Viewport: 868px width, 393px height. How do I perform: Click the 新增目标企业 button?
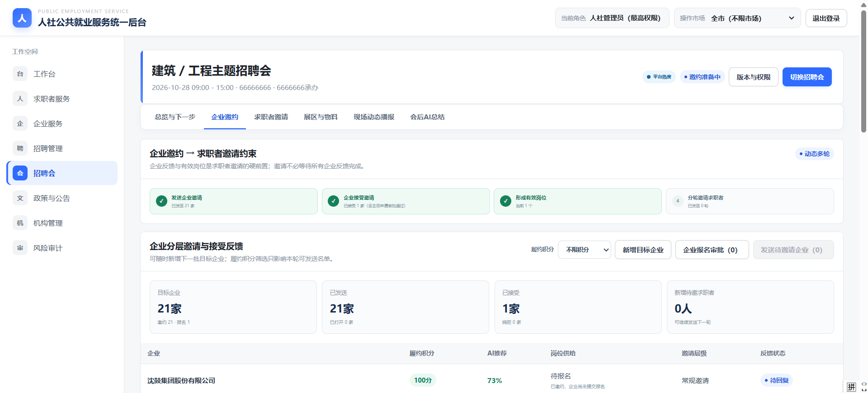pos(643,250)
